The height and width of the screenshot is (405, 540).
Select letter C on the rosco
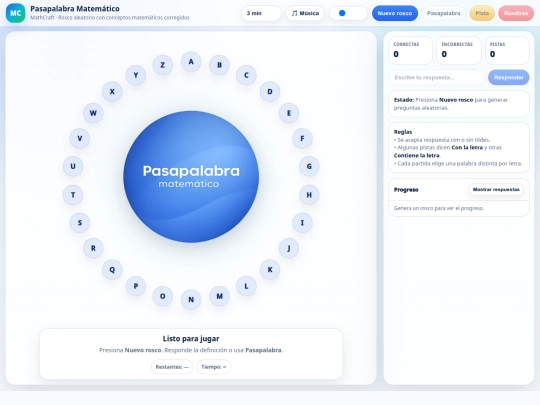246,75
